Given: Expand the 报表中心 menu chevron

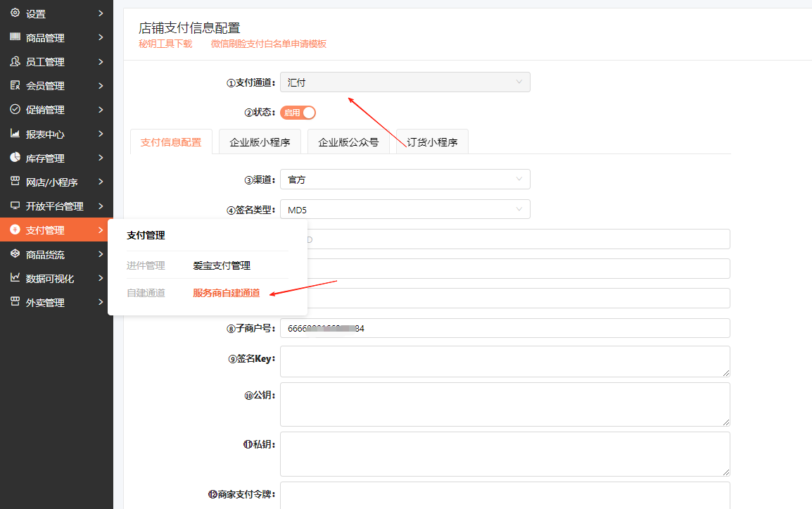Looking at the screenshot, I should (x=101, y=134).
